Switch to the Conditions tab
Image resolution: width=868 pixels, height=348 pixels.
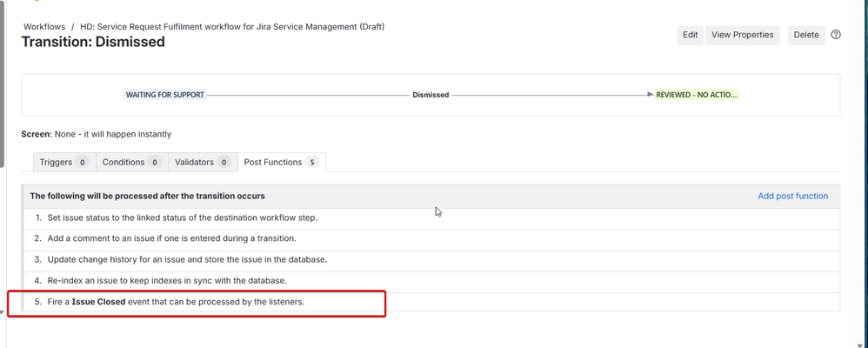[x=131, y=163]
